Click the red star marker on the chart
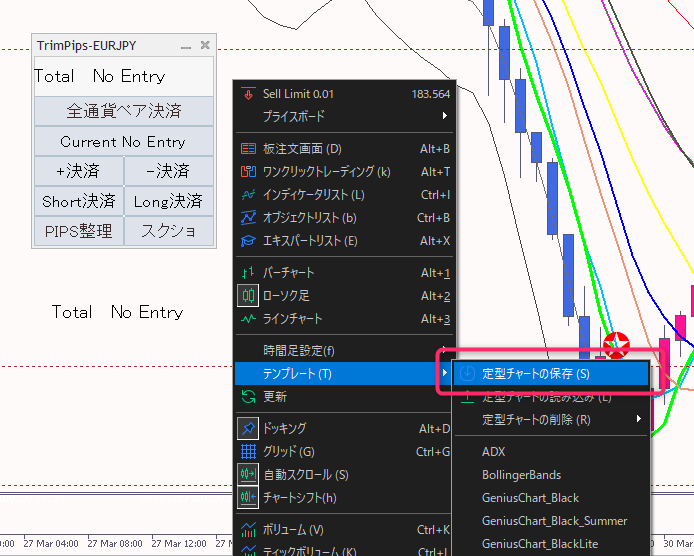This screenshot has height=556, width=694. [617, 346]
